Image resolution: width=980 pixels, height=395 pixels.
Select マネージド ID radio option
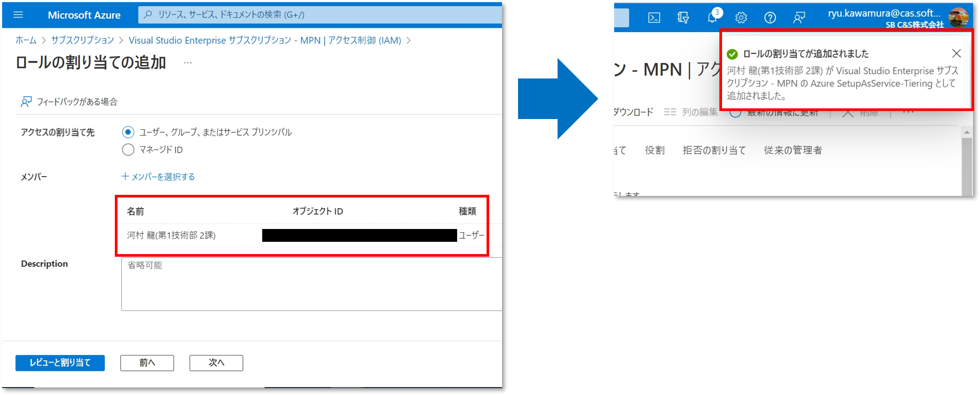128,149
